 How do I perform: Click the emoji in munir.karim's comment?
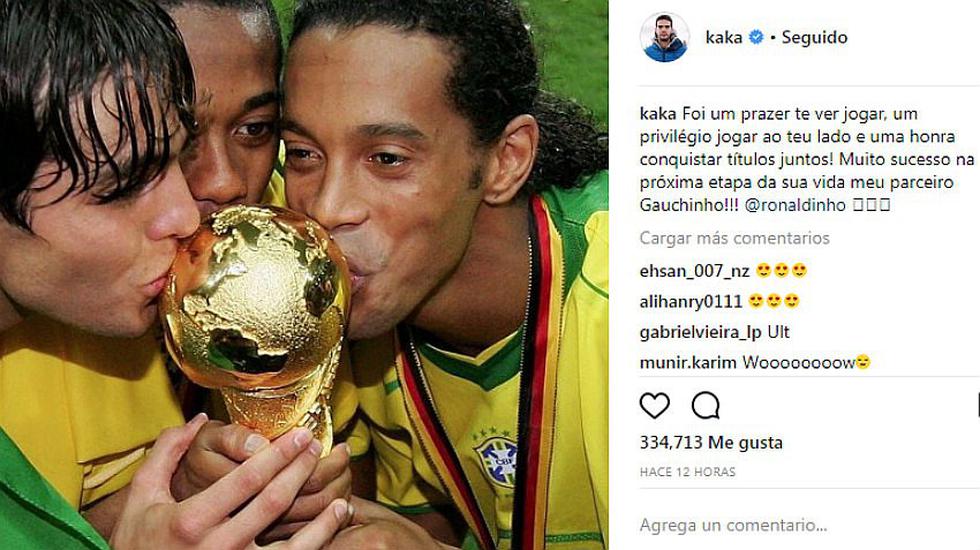(862, 362)
